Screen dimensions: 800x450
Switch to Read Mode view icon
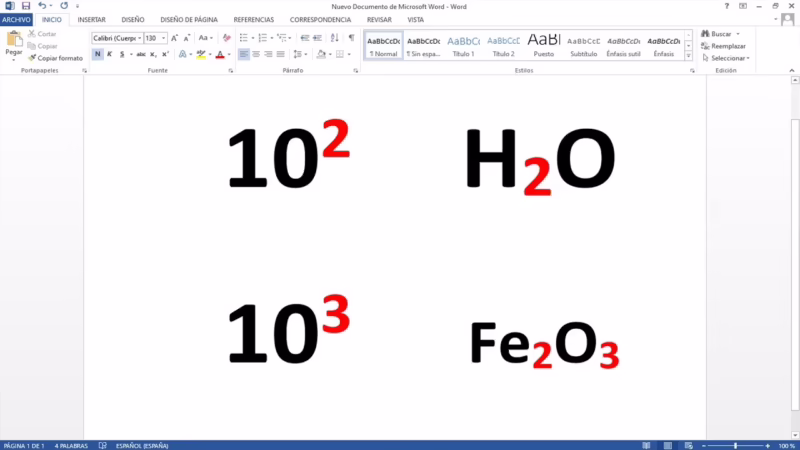[x=646, y=446]
